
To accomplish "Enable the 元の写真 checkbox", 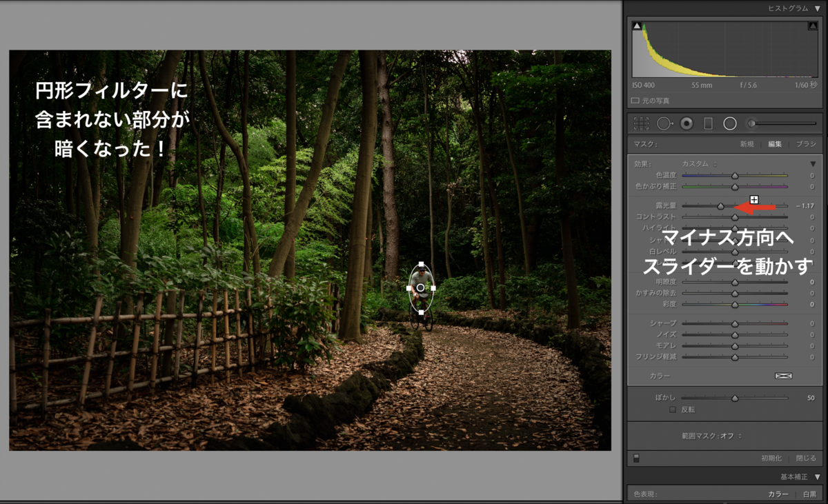I will pos(635,101).
